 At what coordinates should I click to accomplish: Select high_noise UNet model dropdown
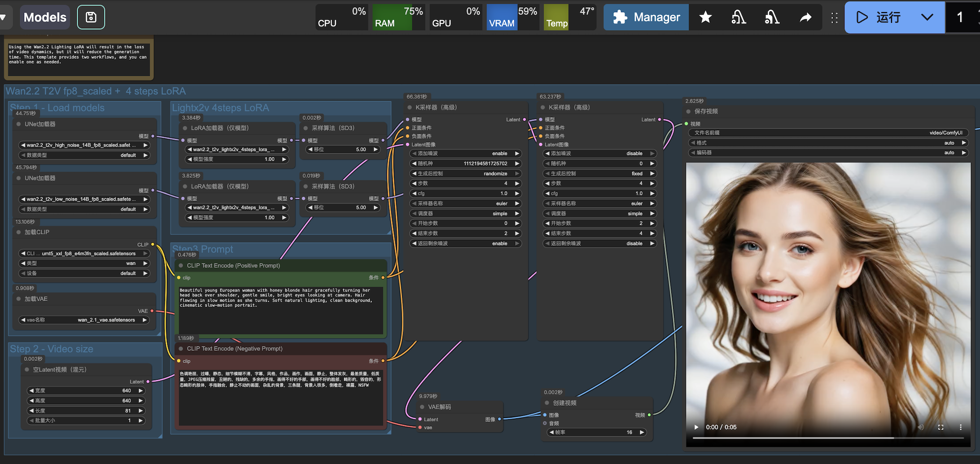[84, 145]
